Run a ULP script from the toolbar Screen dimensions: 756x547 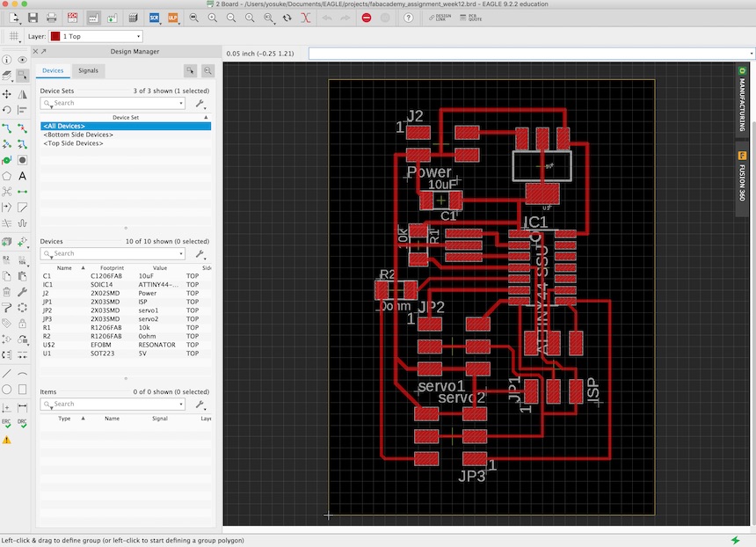pos(173,18)
